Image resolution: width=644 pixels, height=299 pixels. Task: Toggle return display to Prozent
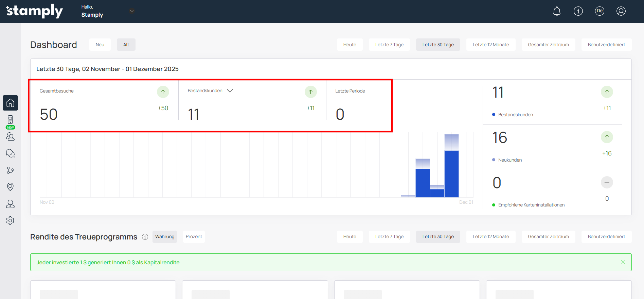pyautogui.click(x=194, y=236)
